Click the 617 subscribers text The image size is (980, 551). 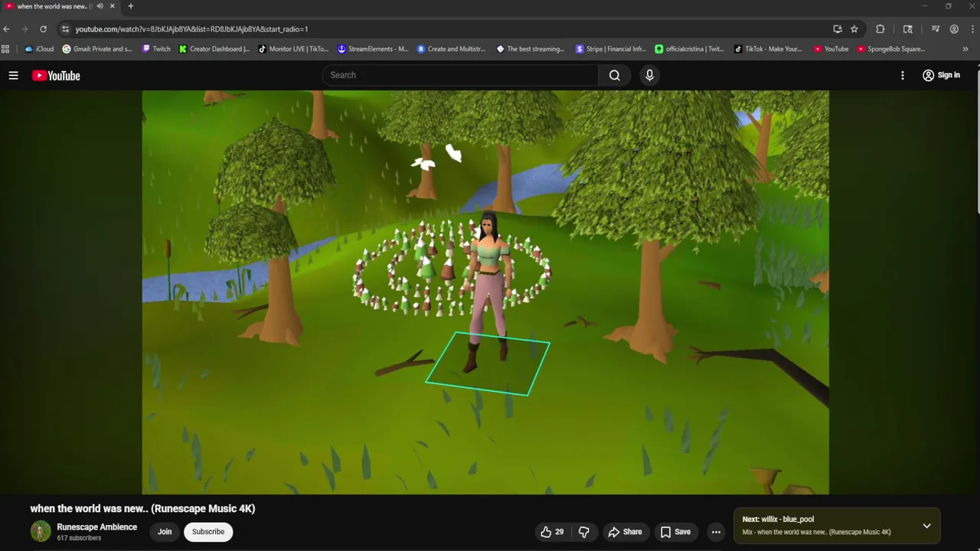(79, 538)
